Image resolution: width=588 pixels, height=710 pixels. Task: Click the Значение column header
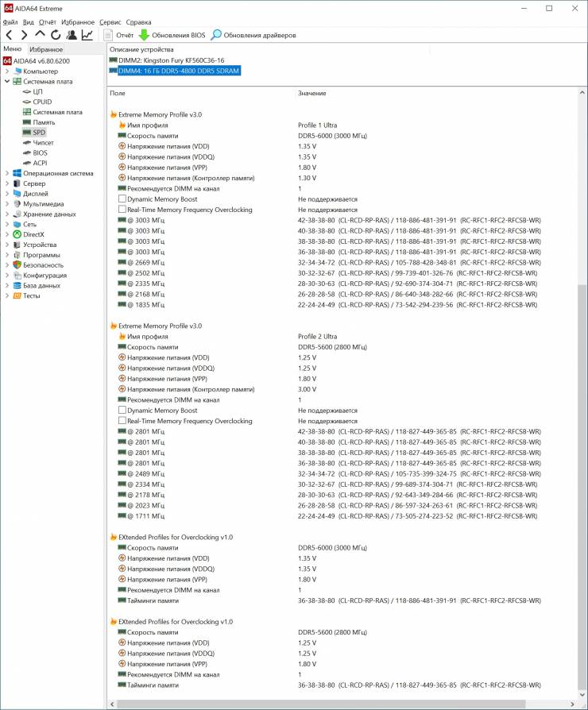click(311, 93)
